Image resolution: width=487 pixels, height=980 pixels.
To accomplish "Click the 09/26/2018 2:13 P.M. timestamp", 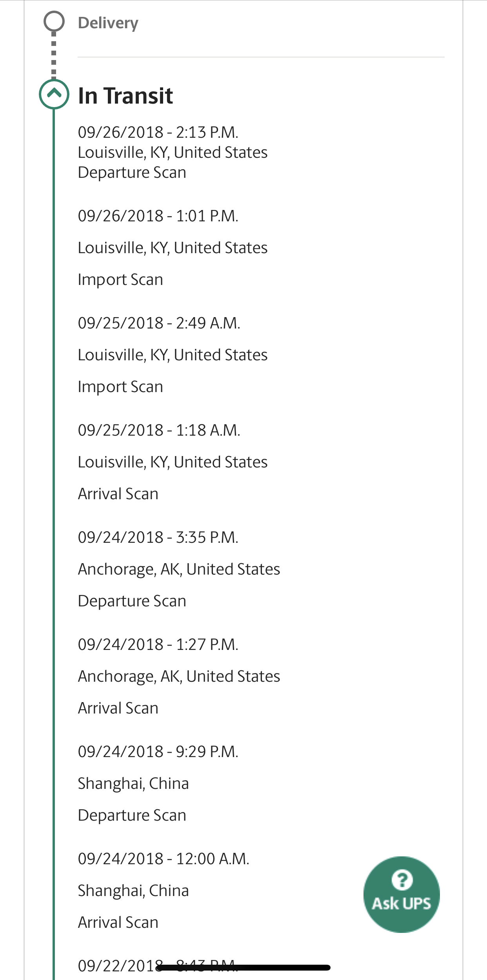I will pyautogui.click(x=158, y=132).
